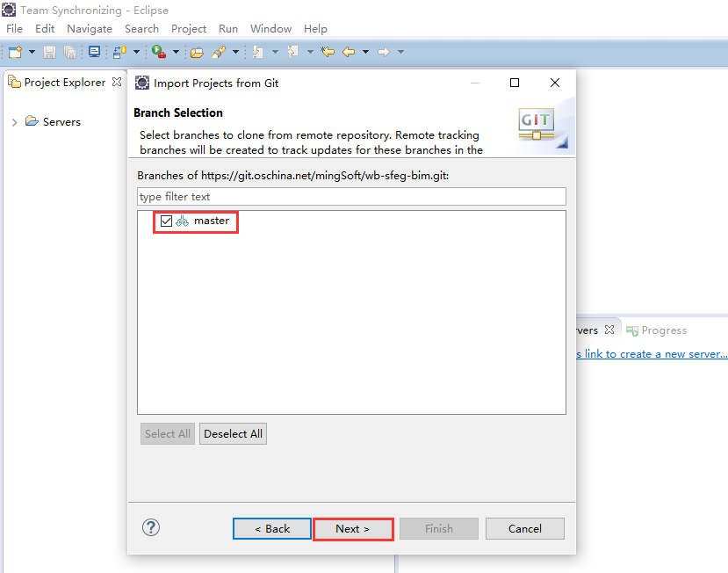
Task: Select the Project Explorer tab
Action: (64, 83)
